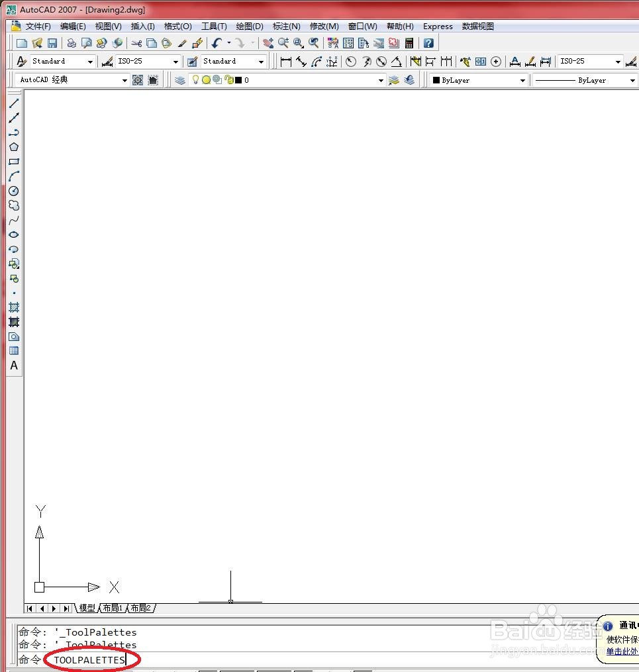639x672 pixels.
Task: Click the Save icon
Action: 52,43
